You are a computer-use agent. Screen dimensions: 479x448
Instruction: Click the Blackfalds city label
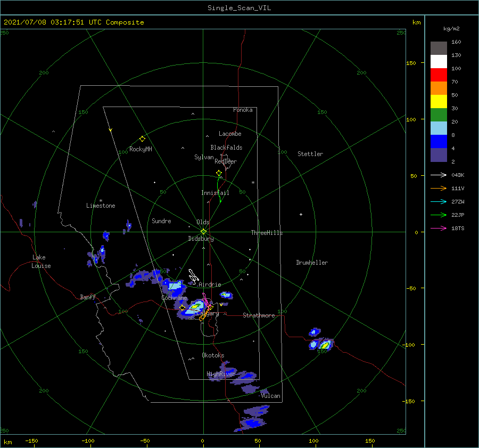coord(226,148)
